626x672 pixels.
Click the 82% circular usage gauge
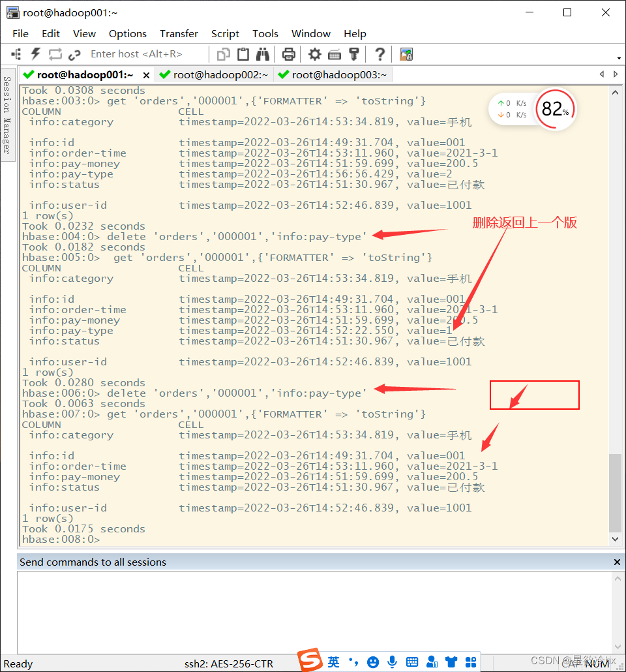pyautogui.click(x=555, y=109)
